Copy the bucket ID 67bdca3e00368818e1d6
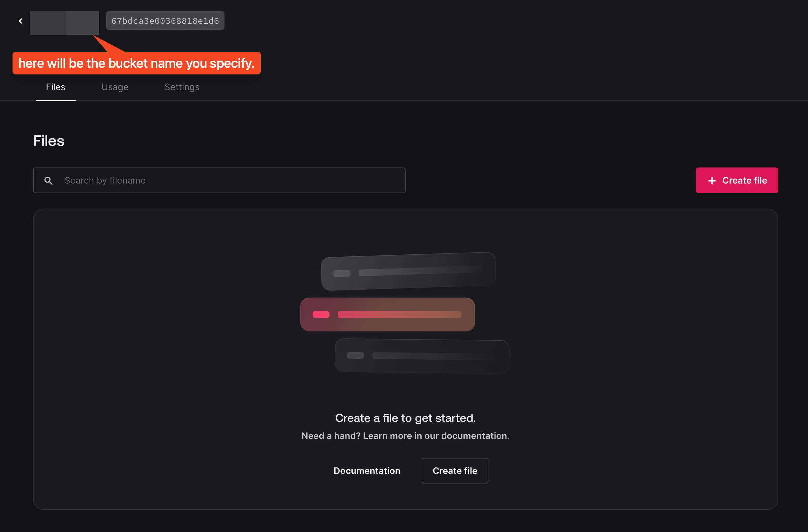 click(x=165, y=21)
